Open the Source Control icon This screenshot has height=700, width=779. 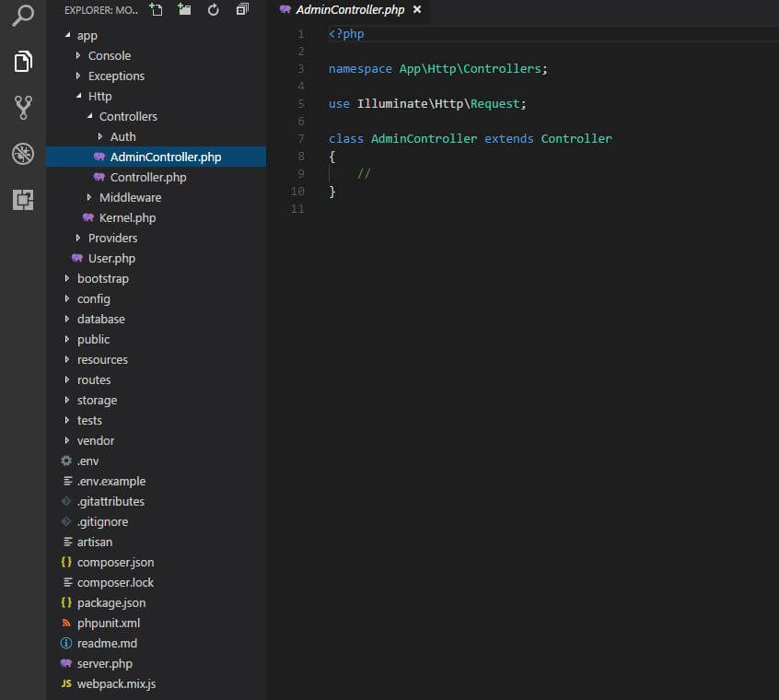pos(23,108)
